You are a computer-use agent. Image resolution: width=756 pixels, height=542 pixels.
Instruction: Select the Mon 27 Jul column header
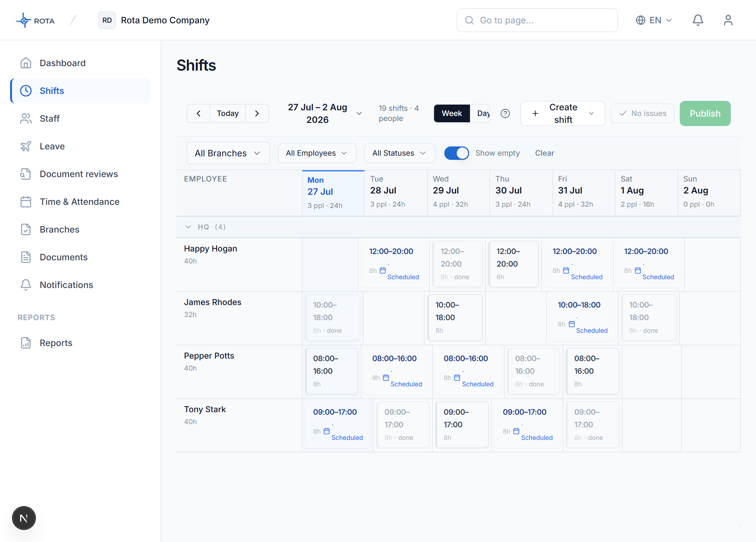point(333,193)
